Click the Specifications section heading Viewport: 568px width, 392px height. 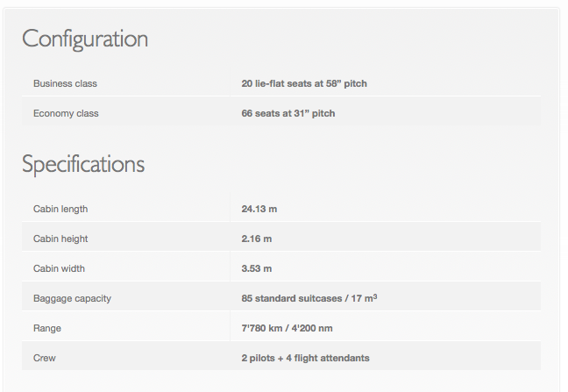(x=83, y=165)
